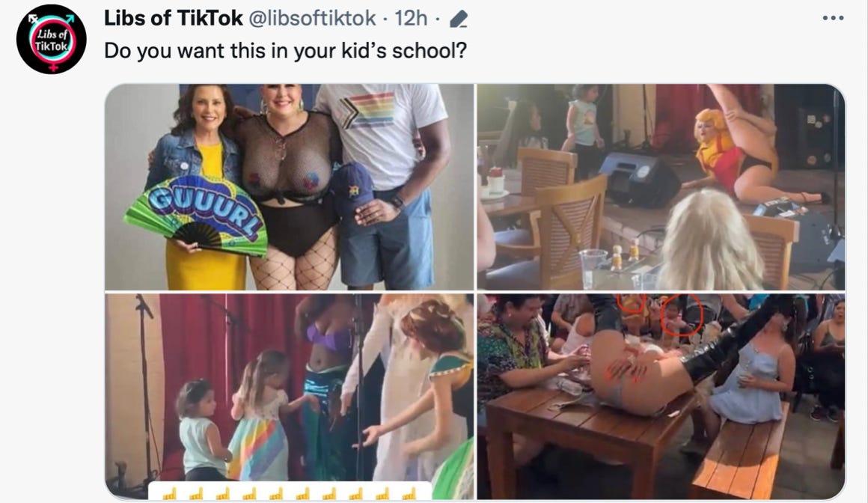Open the "12h" timestamp link
The height and width of the screenshot is (503, 868).
coord(411,18)
